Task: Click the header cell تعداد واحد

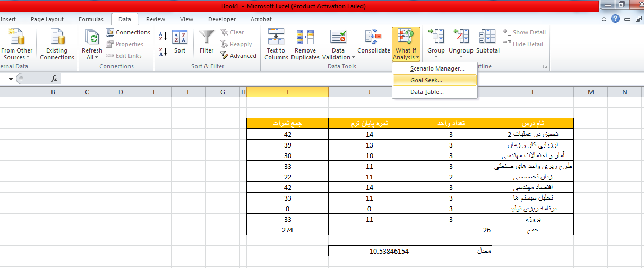Action: 451,123
